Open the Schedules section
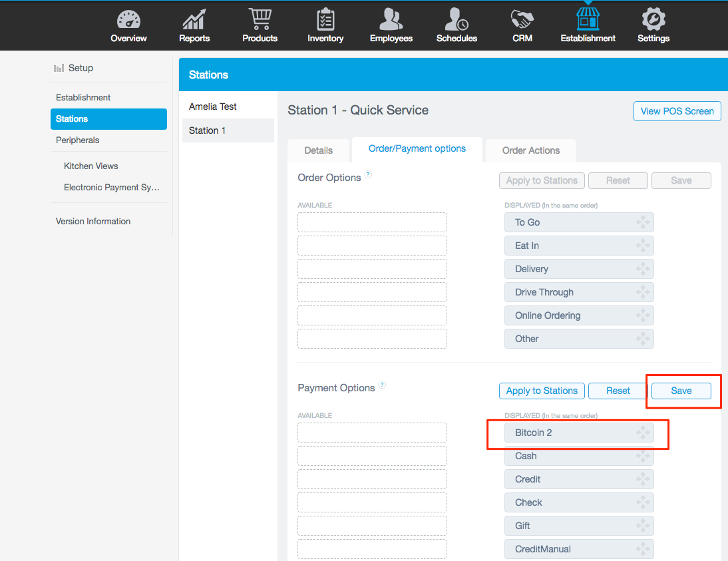Image resolution: width=728 pixels, height=561 pixels. tap(456, 25)
